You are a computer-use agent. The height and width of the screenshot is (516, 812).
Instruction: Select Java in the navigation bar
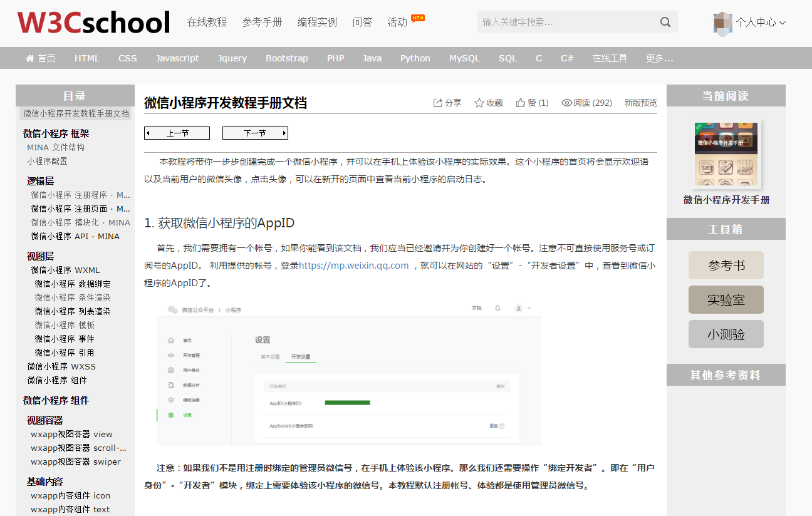pyautogui.click(x=372, y=58)
